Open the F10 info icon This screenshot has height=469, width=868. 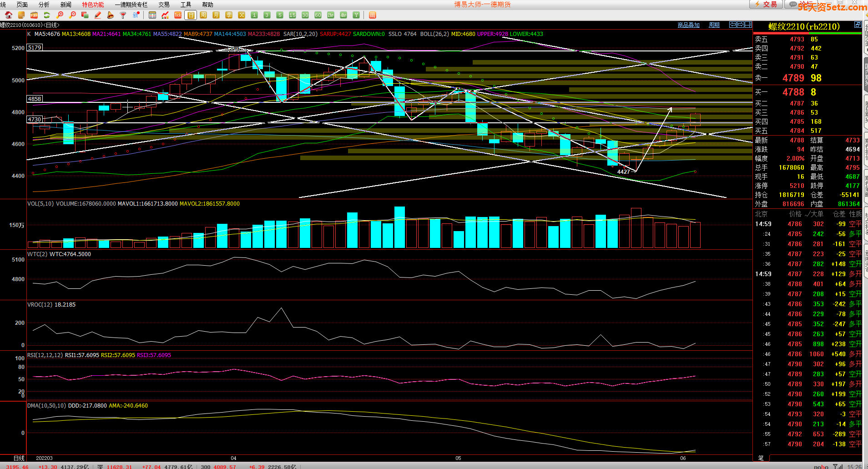point(34,15)
